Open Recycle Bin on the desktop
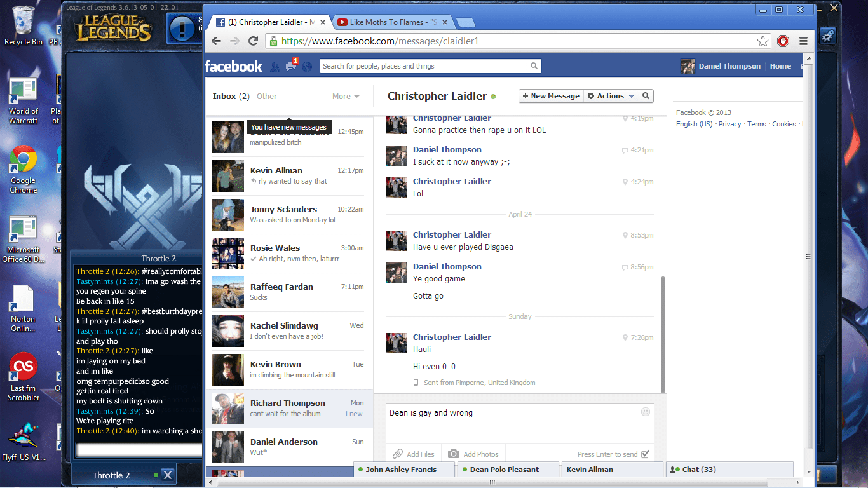868x488 pixels. 24,26
